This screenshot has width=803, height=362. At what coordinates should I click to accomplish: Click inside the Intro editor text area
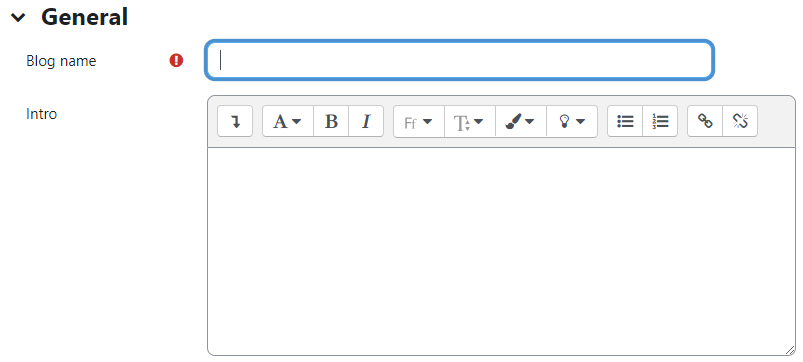501,251
